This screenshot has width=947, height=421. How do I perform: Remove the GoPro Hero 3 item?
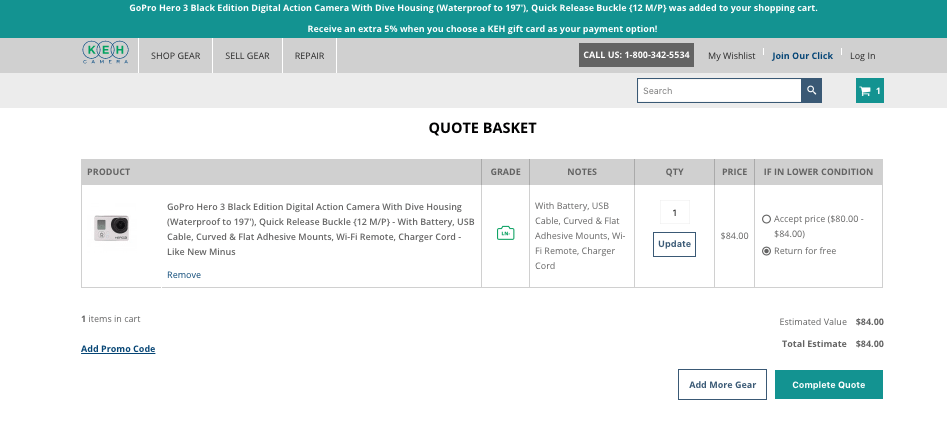[x=184, y=275]
